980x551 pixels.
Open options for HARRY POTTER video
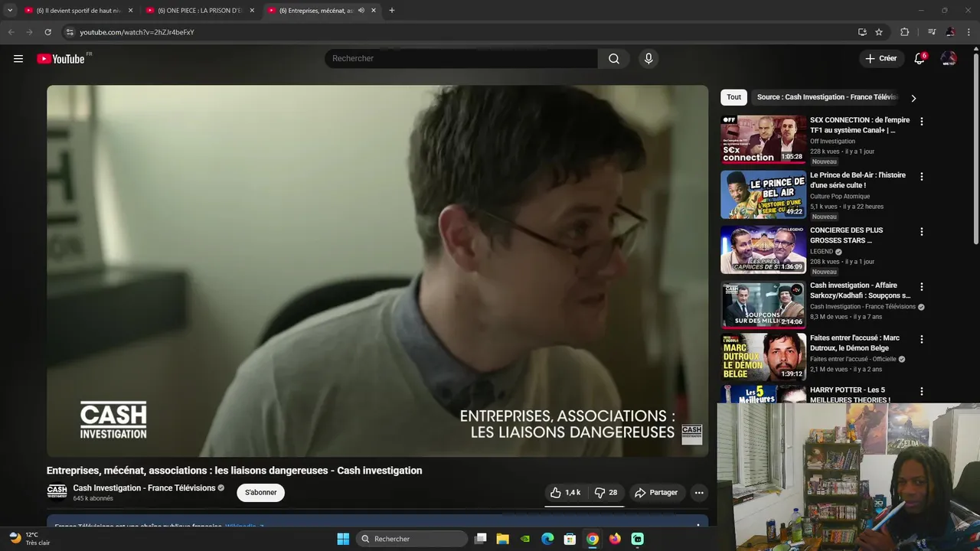point(921,391)
